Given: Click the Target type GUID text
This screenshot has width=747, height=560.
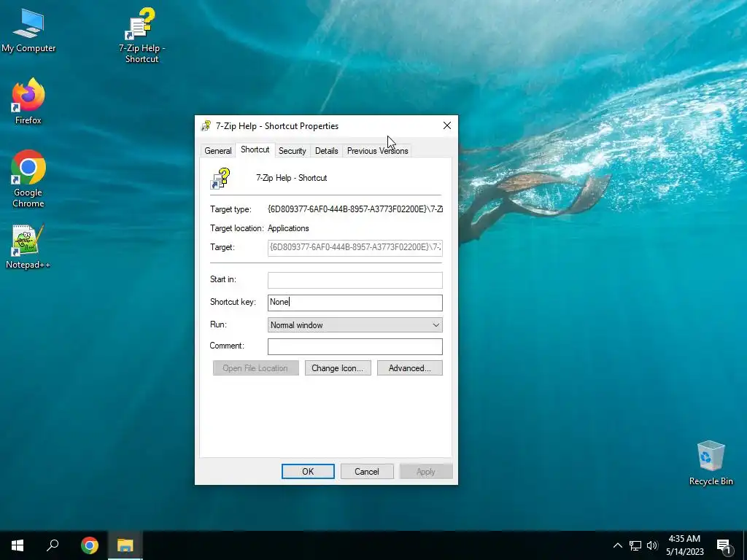Looking at the screenshot, I should coord(355,209).
